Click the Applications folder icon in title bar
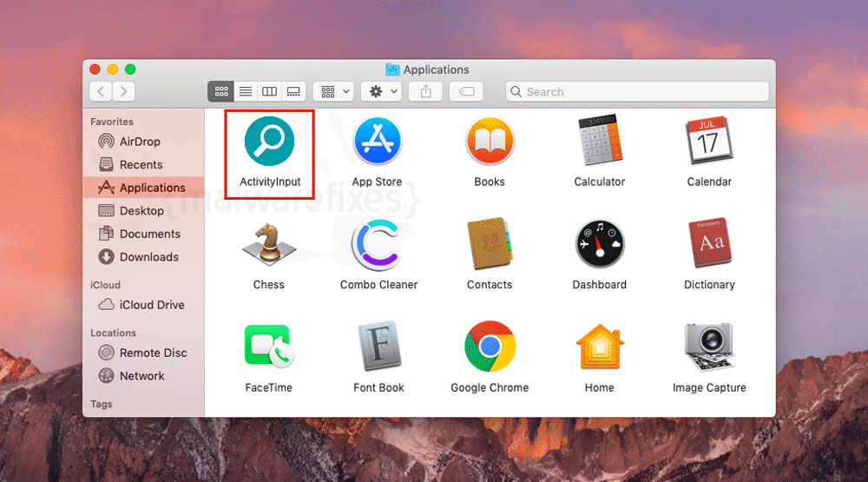The width and height of the screenshot is (868, 482). point(392,69)
